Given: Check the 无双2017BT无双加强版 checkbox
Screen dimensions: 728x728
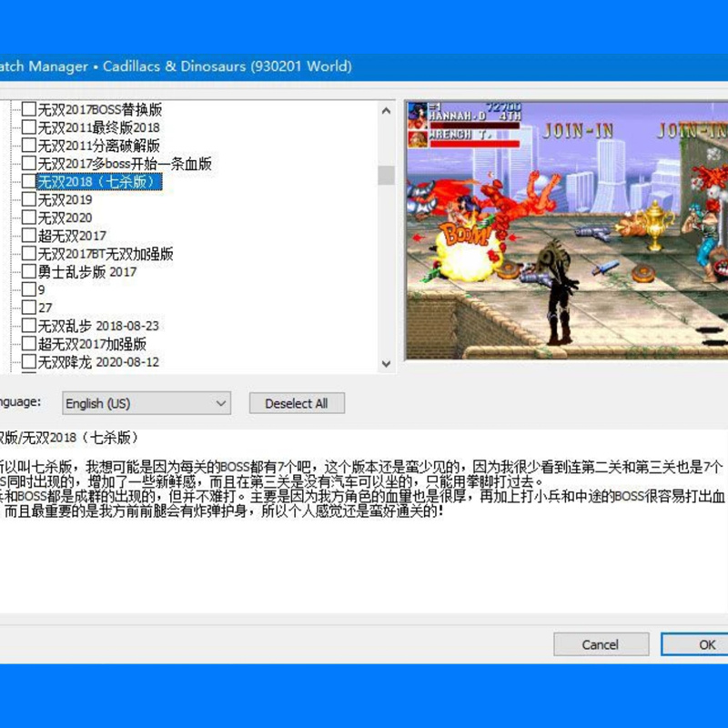Looking at the screenshot, I should click(29, 254).
